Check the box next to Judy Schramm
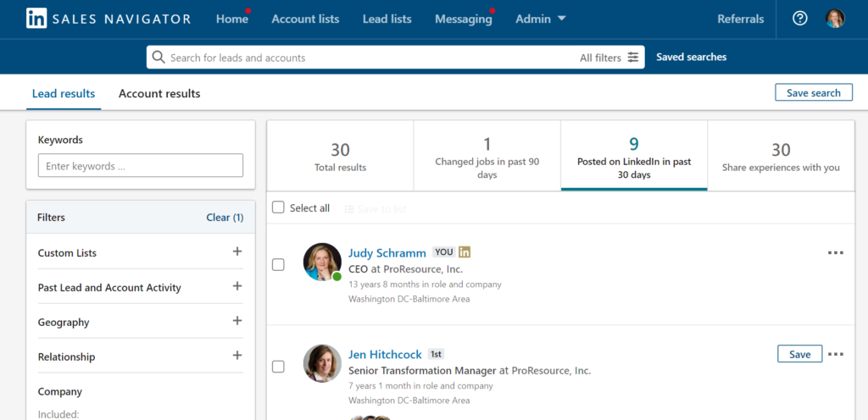 point(278,265)
